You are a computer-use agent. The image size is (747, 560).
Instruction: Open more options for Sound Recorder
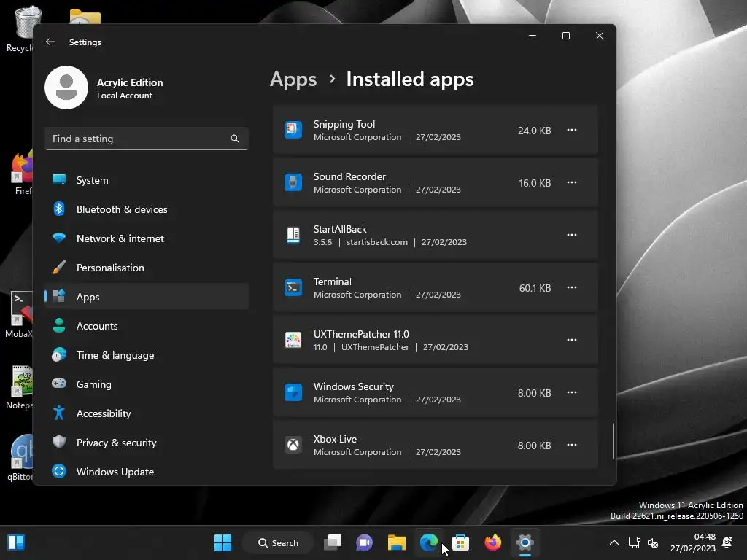(572, 182)
